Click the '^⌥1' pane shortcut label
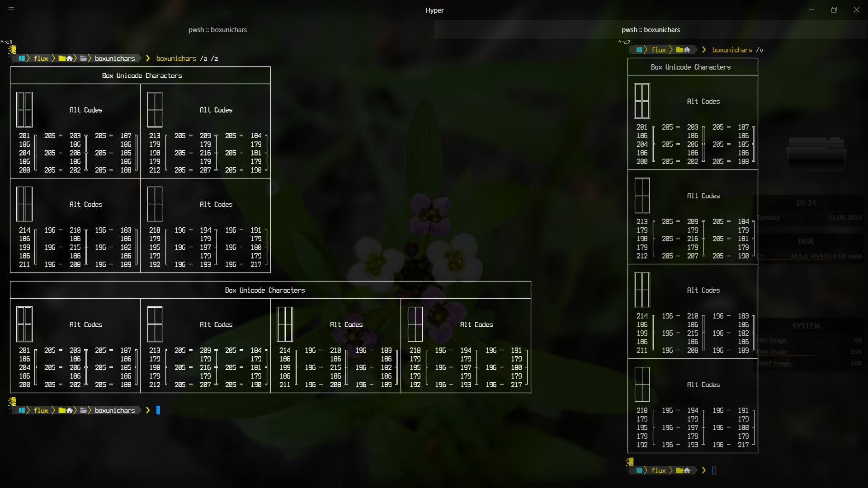 coord(6,42)
